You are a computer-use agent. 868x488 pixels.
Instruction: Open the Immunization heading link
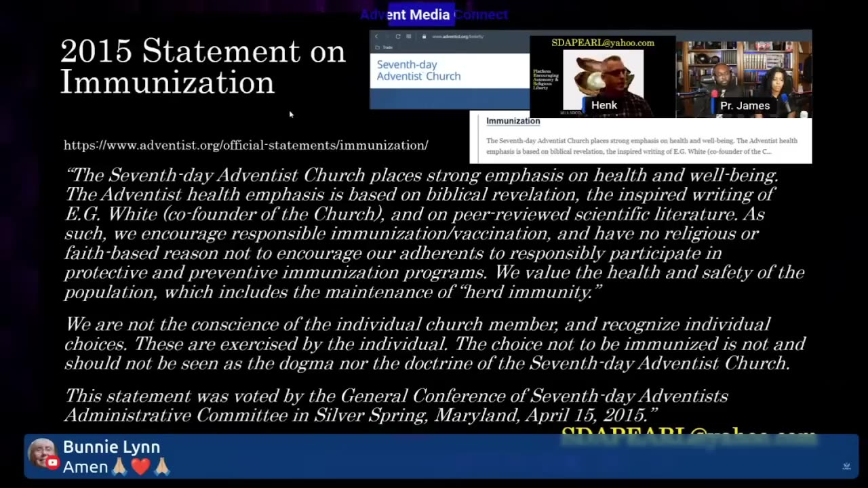tap(513, 121)
